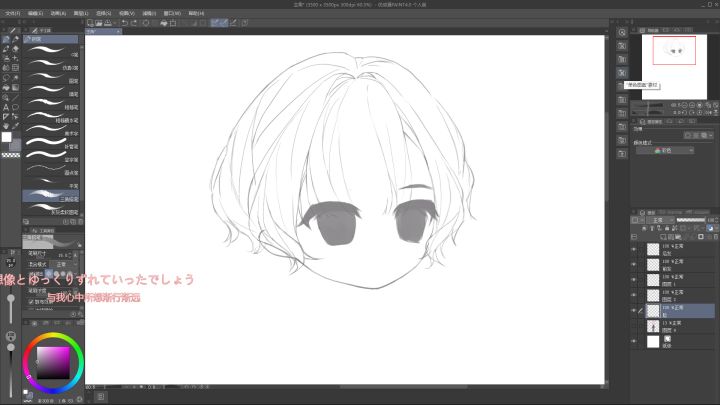Image resolution: width=720 pixels, height=405 pixels.
Task: Select the 平笔 brush preset
Action: (51, 183)
